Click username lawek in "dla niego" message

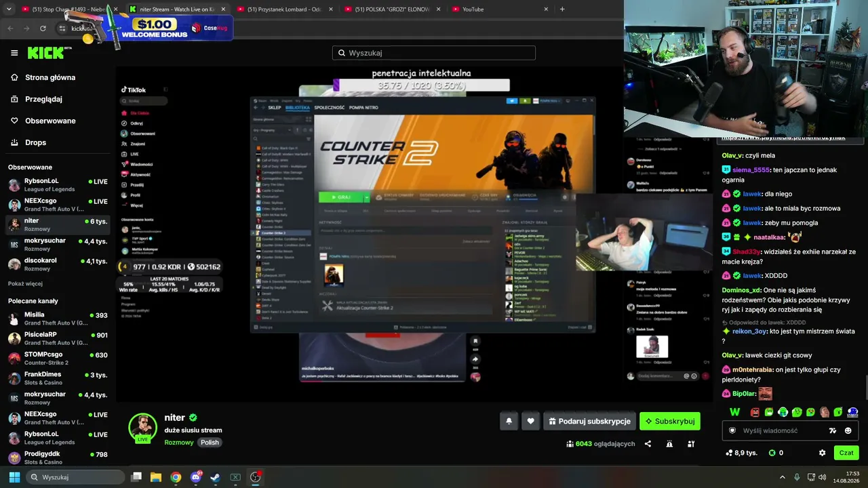(x=753, y=194)
